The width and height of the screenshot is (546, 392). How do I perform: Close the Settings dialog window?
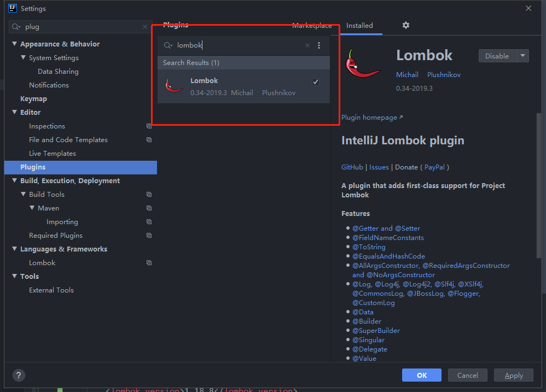tap(528, 8)
